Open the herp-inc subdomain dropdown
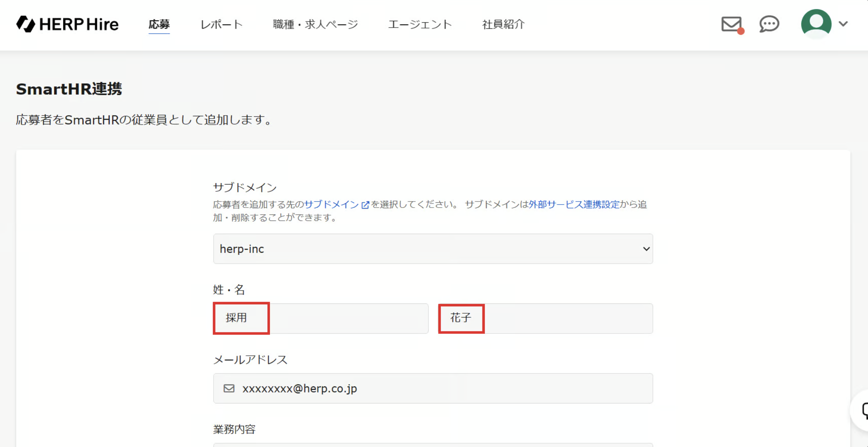This screenshot has width=868, height=447. [432, 249]
